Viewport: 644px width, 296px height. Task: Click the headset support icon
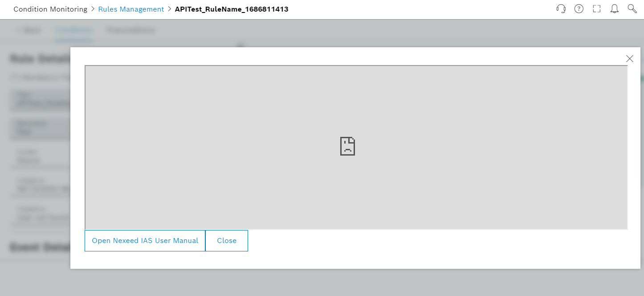tap(561, 9)
